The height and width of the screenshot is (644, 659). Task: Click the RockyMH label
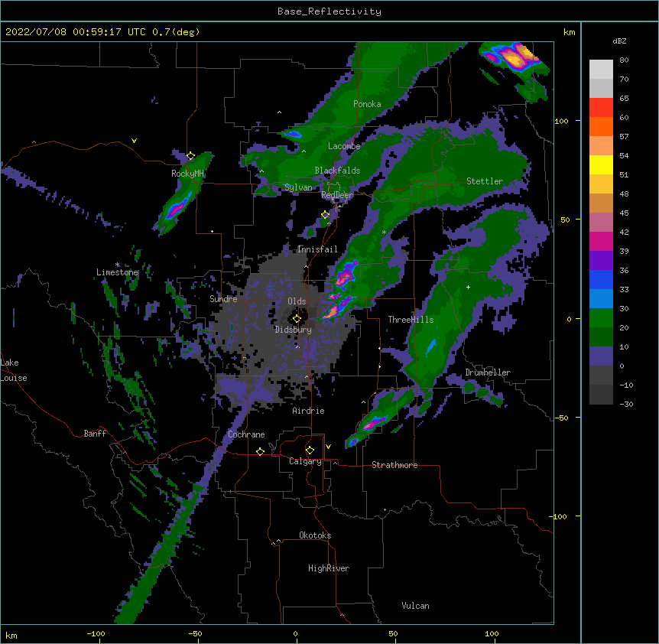(187, 174)
